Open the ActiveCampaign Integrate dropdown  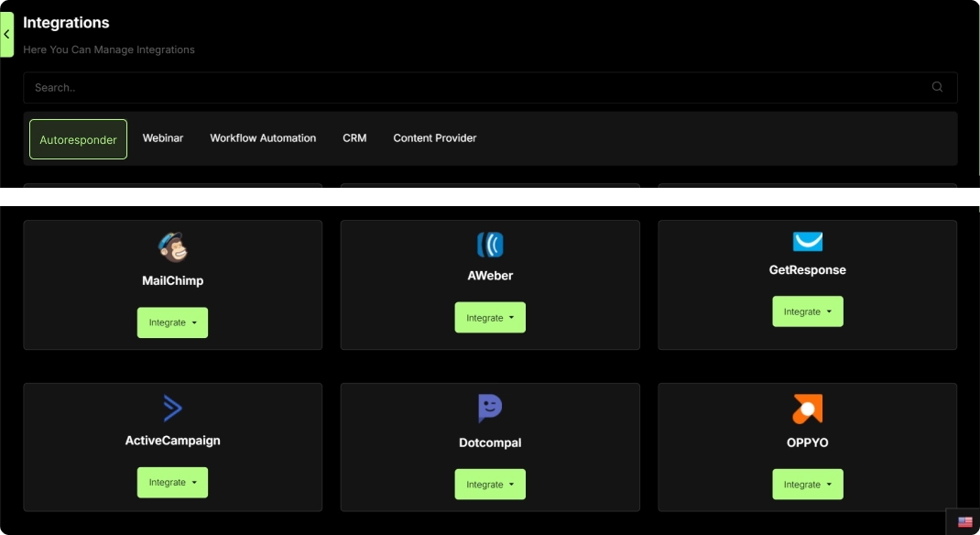point(172,483)
